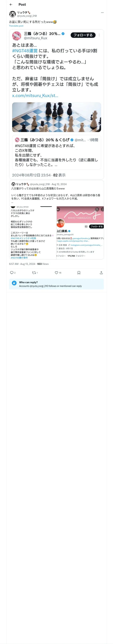Like the post with the heart icon
The width and height of the screenshot is (113, 644).
[56, 273]
